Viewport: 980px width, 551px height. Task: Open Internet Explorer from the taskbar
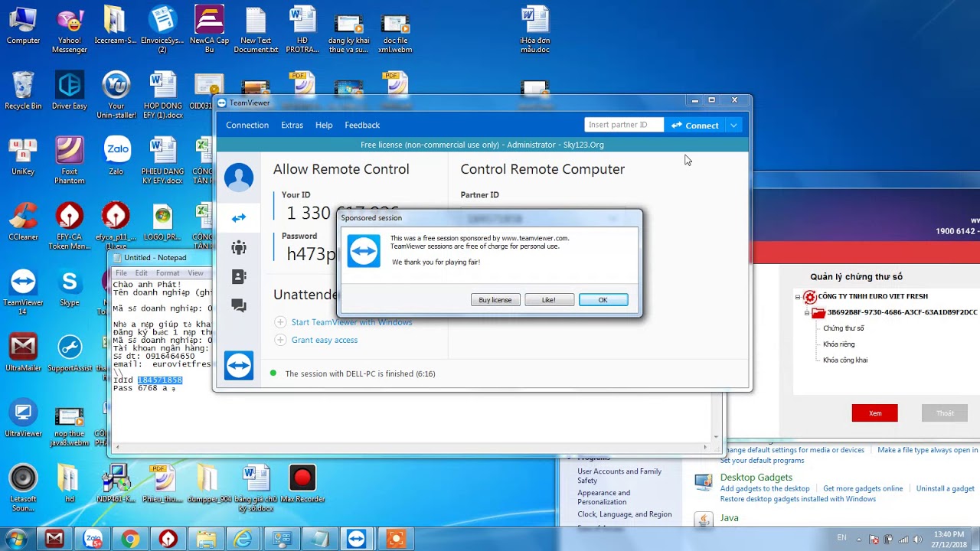point(243,540)
